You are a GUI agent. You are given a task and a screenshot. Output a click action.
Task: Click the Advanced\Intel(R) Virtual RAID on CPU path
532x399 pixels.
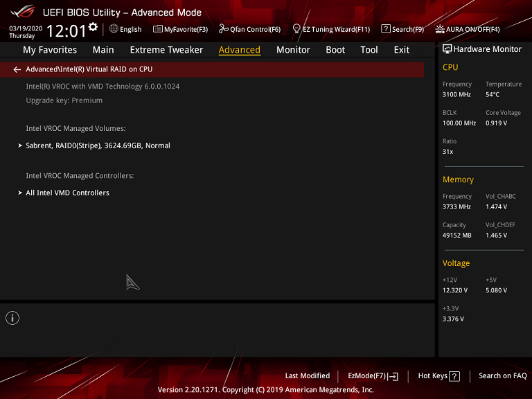pos(89,69)
